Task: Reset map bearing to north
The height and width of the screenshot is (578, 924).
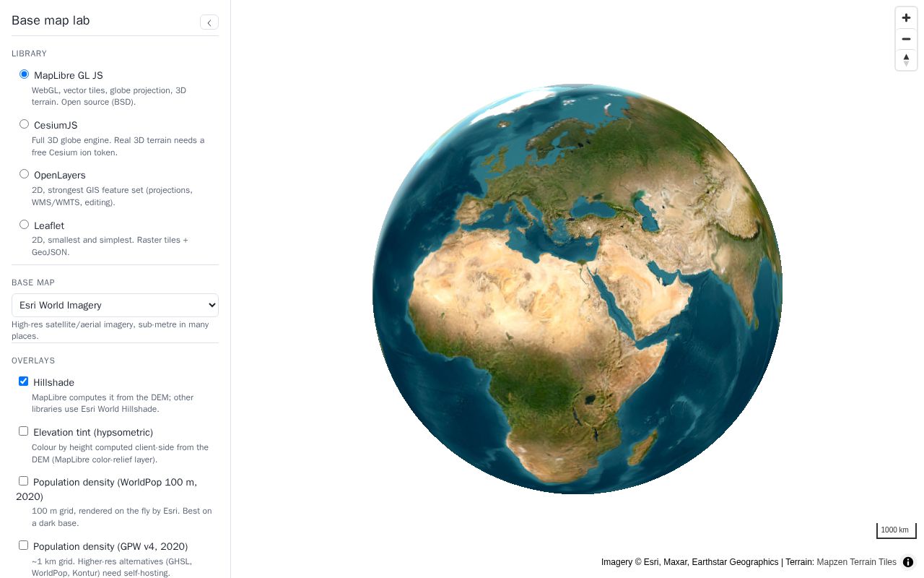Action: tap(906, 60)
